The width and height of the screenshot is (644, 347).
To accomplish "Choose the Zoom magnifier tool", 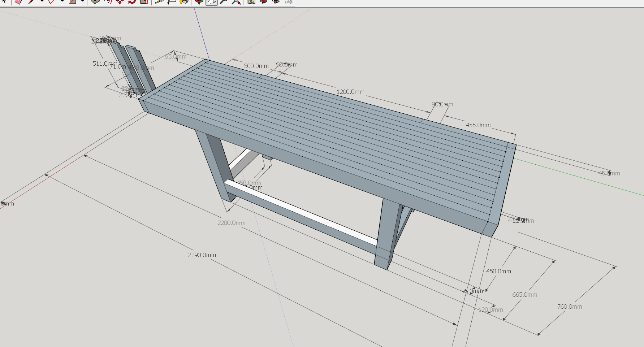I will 224,1.
